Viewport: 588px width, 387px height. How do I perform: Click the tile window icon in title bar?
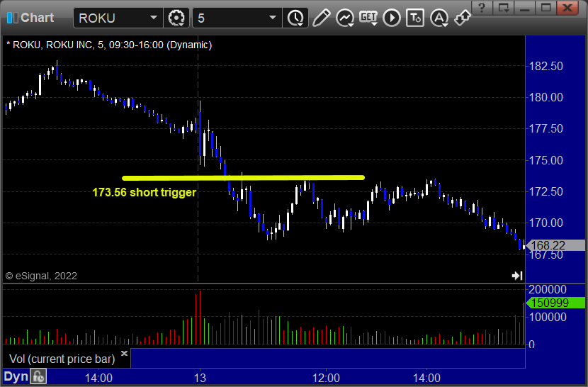point(503,8)
